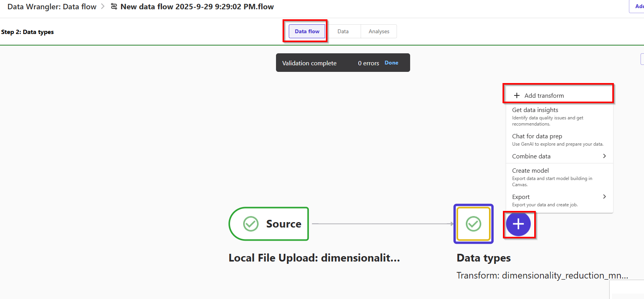Click the Add button at top right

coord(639,6)
